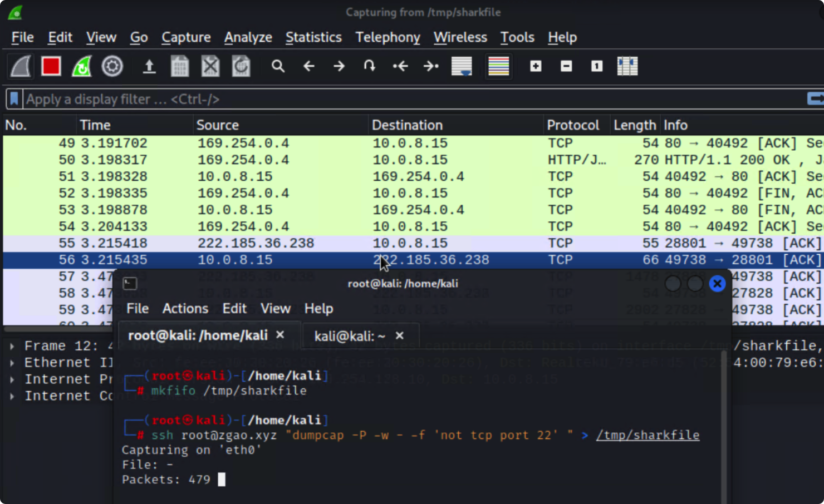Sort packets by the Source column header

tap(217, 125)
